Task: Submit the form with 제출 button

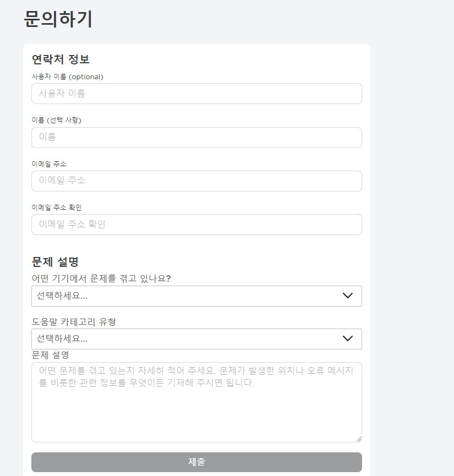Action: point(196,462)
